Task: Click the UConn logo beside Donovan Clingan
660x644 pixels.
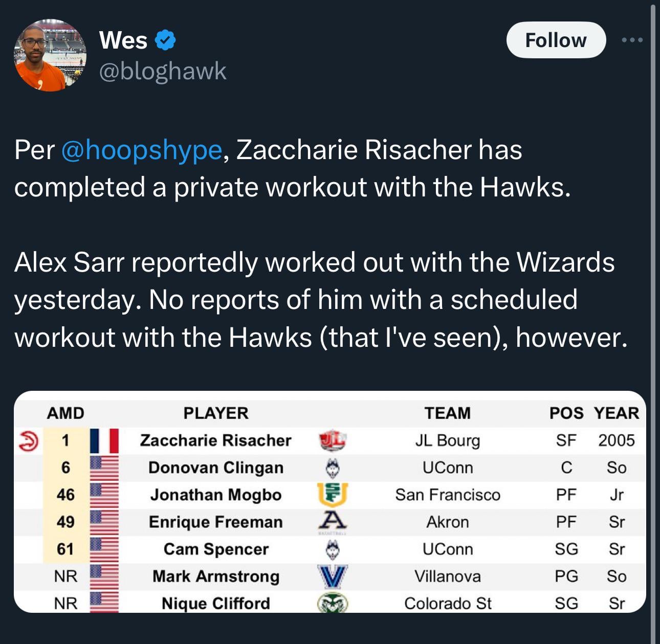Action: [x=333, y=468]
